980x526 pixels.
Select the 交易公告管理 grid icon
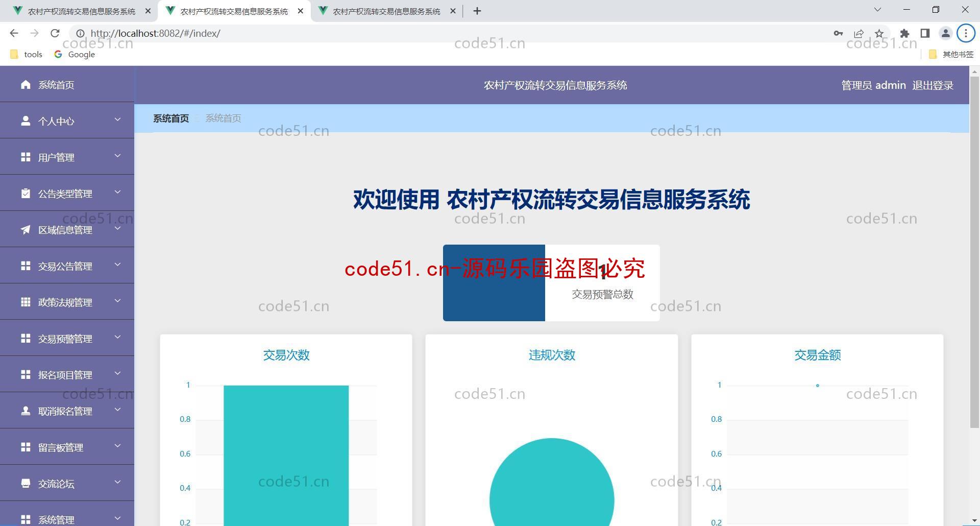pos(26,266)
